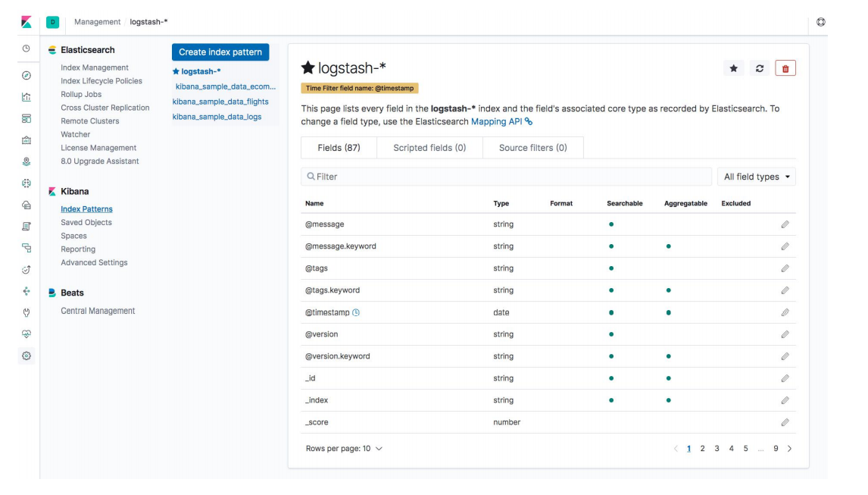Open Dev Tools icon in sidebar
Image resolution: width=868 pixels, height=495 pixels.
coord(26,312)
